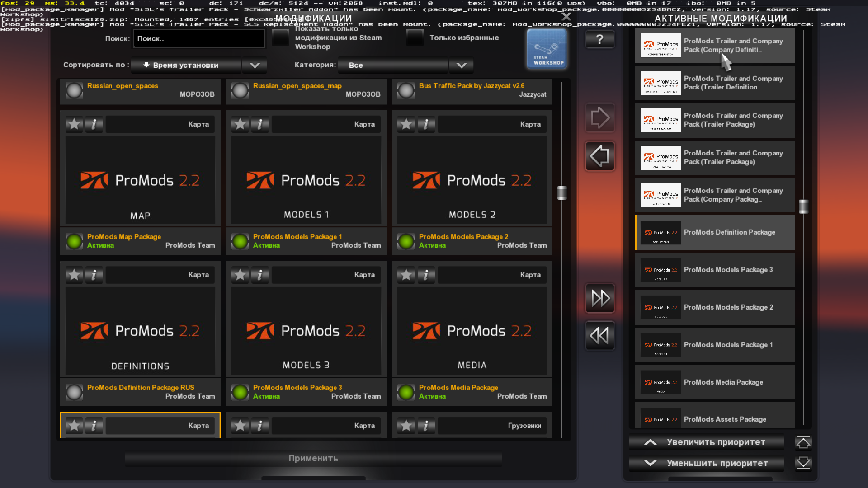Image resolution: width=868 pixels, height=488 pixels.
Task: Open the Steam Workshop button
Action: click(547, 49)
